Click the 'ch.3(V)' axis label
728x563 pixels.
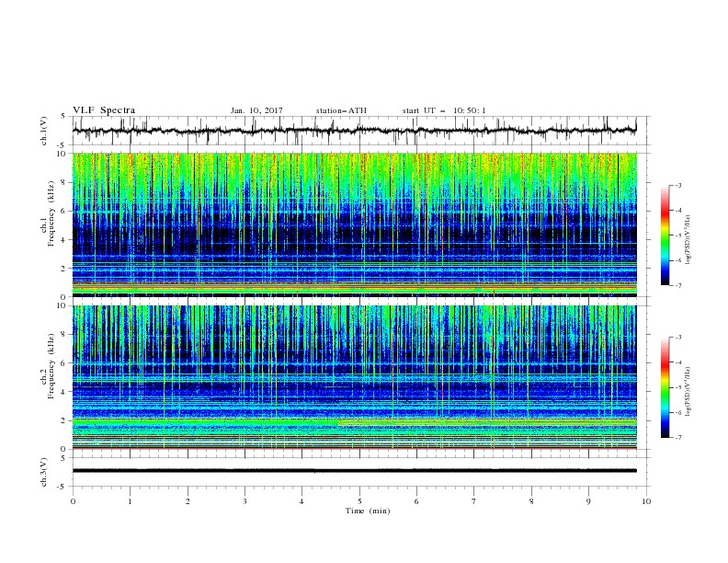[44, 472]
